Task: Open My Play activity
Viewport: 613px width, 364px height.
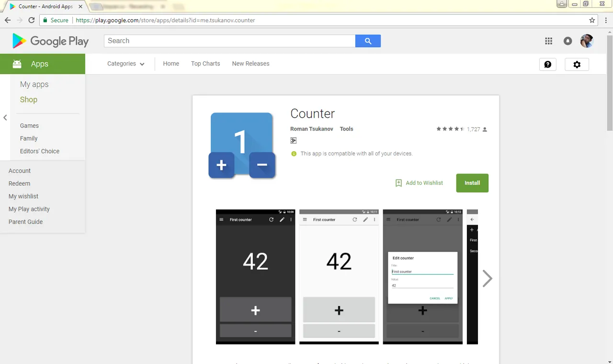Action: pyautogui.click(x=29, y=210)
